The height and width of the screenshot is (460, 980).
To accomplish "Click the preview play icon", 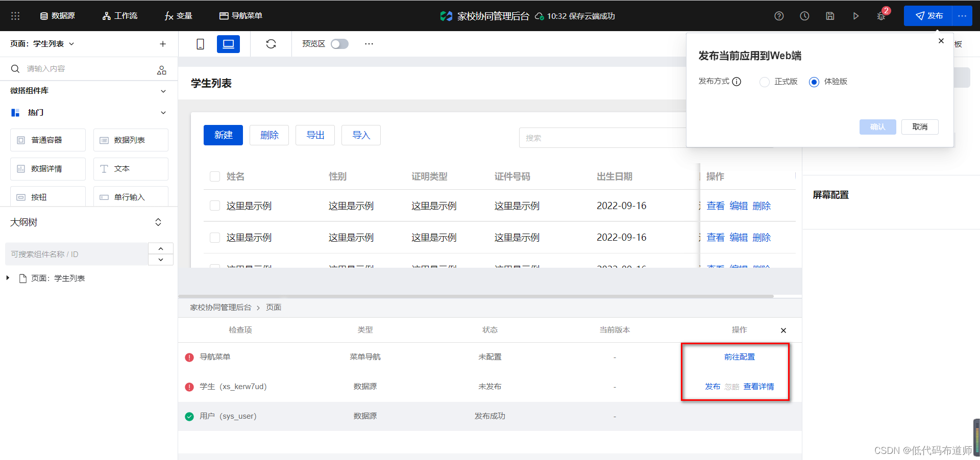I will tap(855, 16).
